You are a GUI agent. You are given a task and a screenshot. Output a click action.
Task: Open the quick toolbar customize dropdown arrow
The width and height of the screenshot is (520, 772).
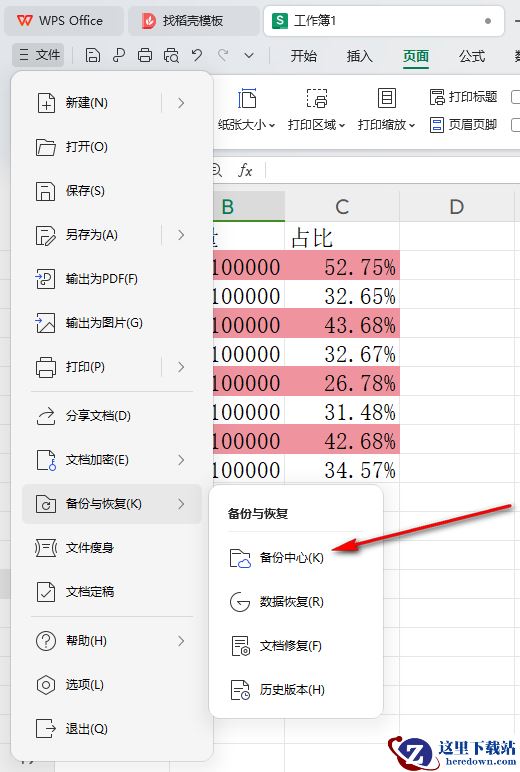249,55
